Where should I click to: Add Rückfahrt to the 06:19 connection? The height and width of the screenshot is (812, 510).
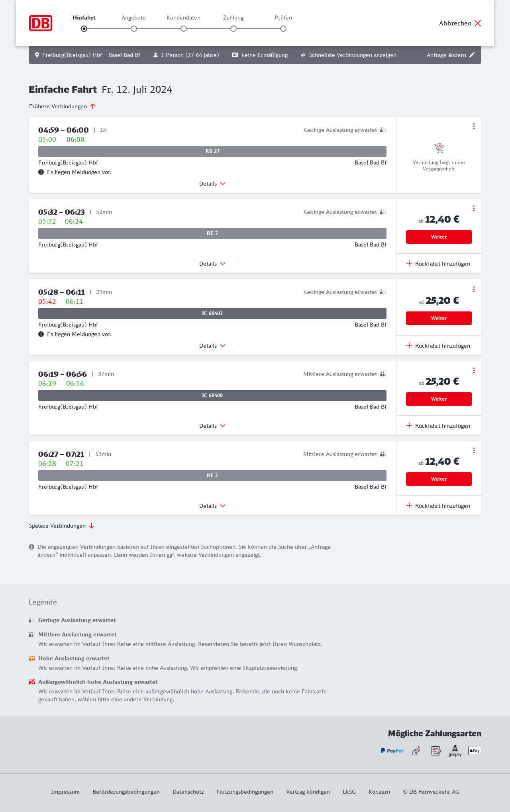click(x=438, y=426)
